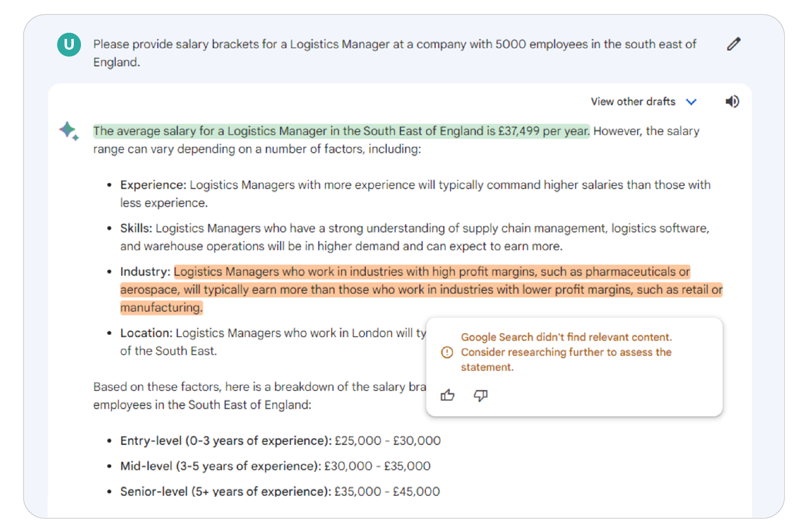
Task: Expand the View other drafts chevron
Action: coord(691,102)
